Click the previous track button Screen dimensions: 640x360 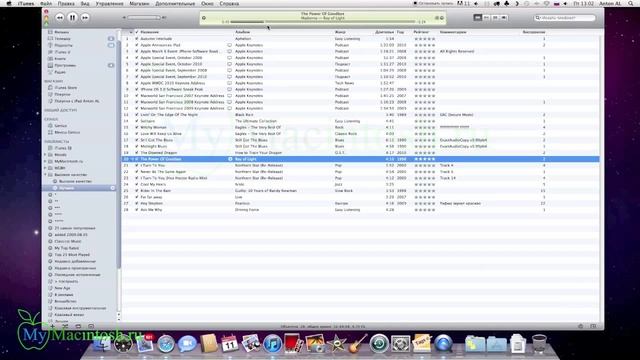tap(60, 18)
